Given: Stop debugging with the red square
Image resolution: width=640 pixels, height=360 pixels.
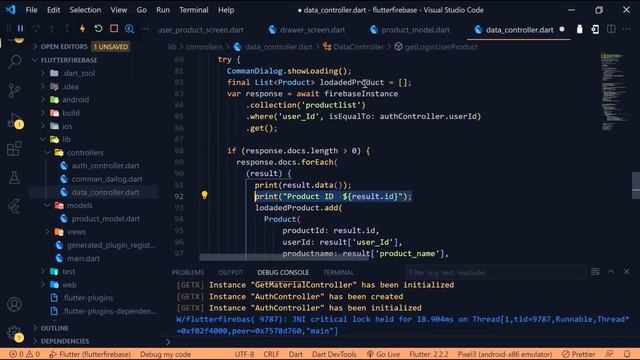Looking at the screenshot, I should (x=114, y=29).
